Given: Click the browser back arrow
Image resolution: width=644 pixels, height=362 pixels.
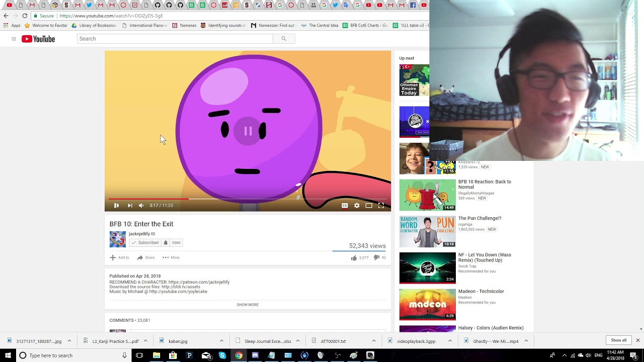Looking at the screenshot, I should pyautogui.click(x=6, y=16).
